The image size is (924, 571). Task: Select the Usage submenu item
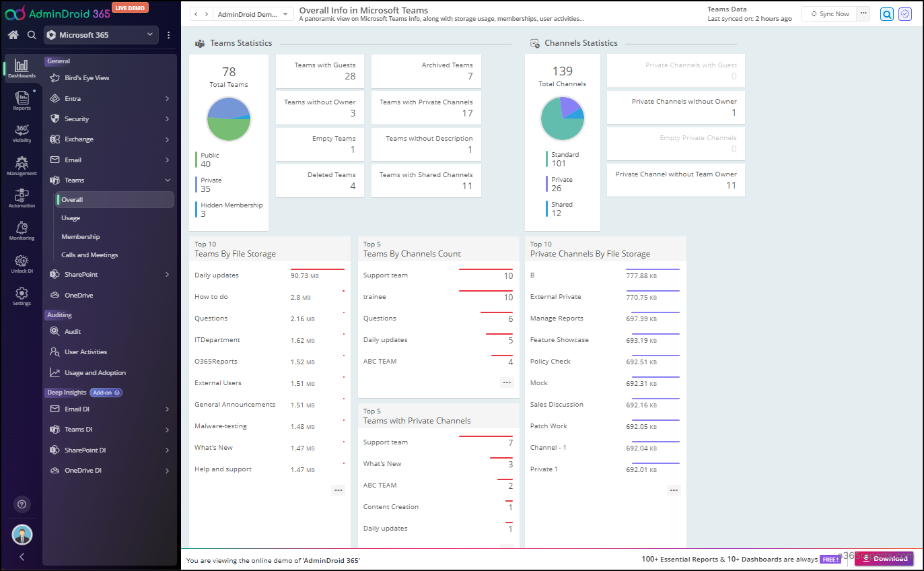71,218
